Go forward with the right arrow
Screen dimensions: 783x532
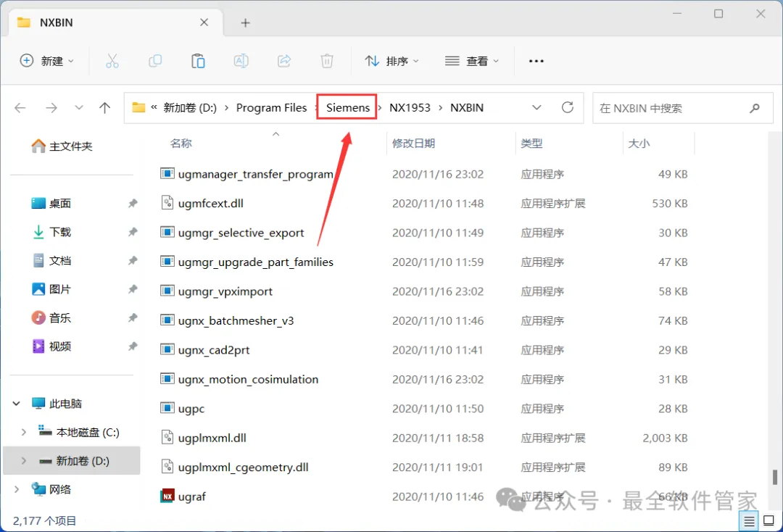click(x=51, y=108)
